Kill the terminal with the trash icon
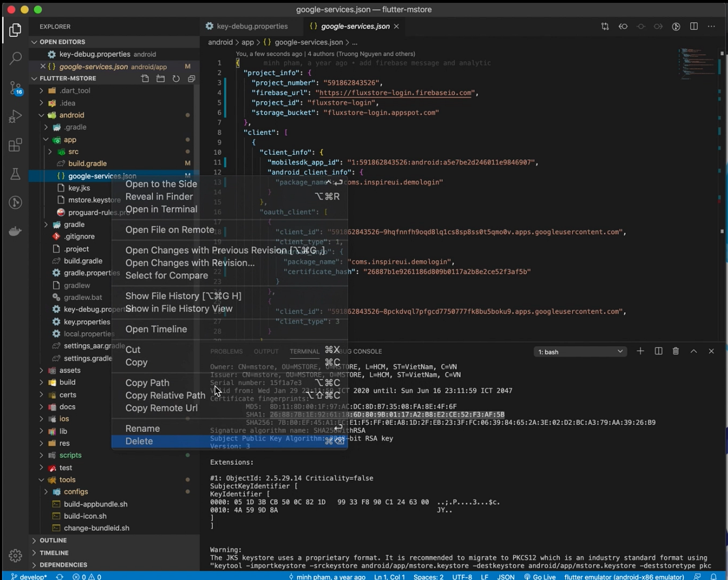Viewport: 728px width, 580px height. click(x=675, y=351)
